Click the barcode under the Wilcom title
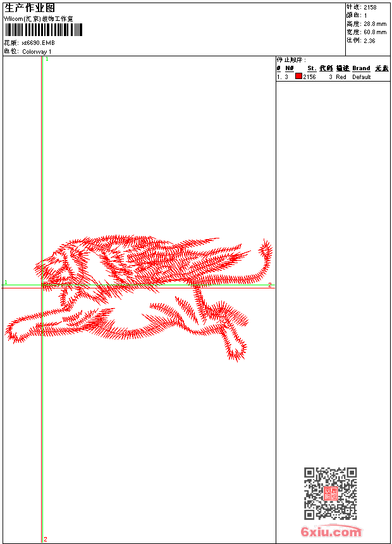The width and height of the screenshot is (392, 544). pos(44,30)
